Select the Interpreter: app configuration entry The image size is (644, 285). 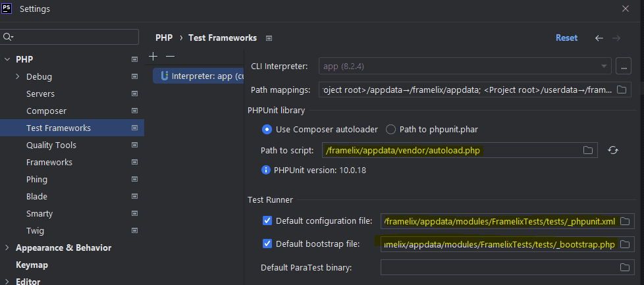198,76
